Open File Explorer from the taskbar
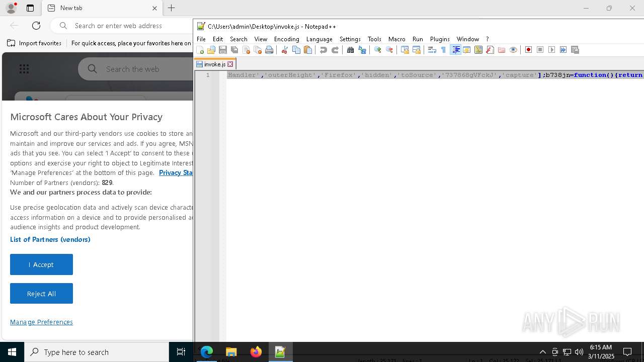The height and width of the screenshot is (362, 644). tap(231, 352)
